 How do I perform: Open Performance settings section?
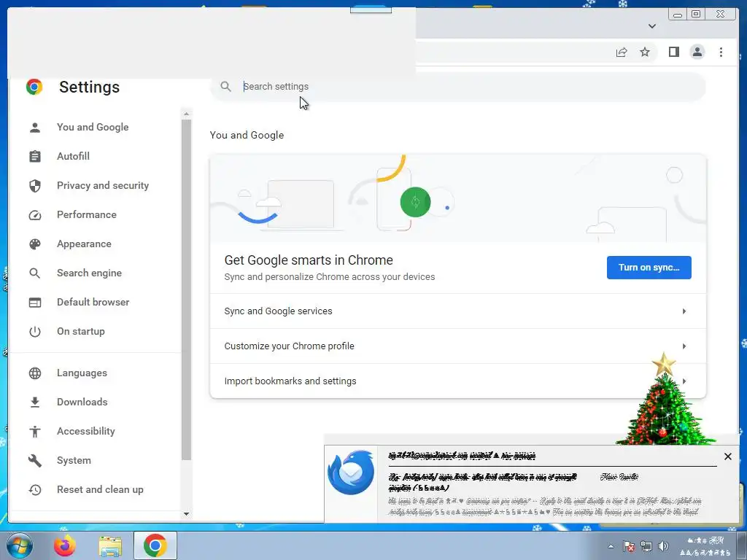tap(86, 215)
